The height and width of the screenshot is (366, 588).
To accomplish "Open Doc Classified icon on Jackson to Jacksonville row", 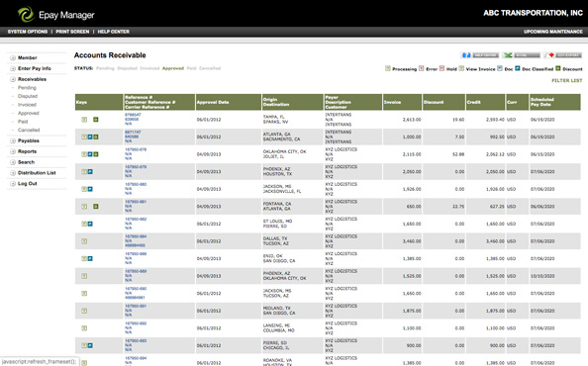I will pos(90,189).
